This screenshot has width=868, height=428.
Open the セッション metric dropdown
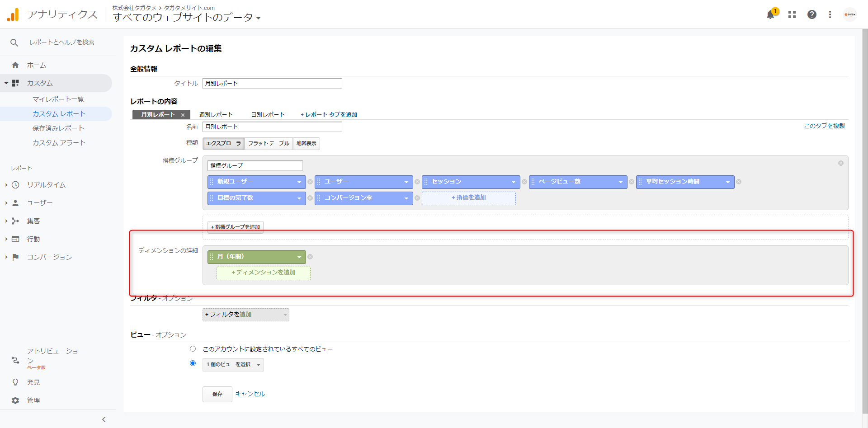tap(513, 182)
